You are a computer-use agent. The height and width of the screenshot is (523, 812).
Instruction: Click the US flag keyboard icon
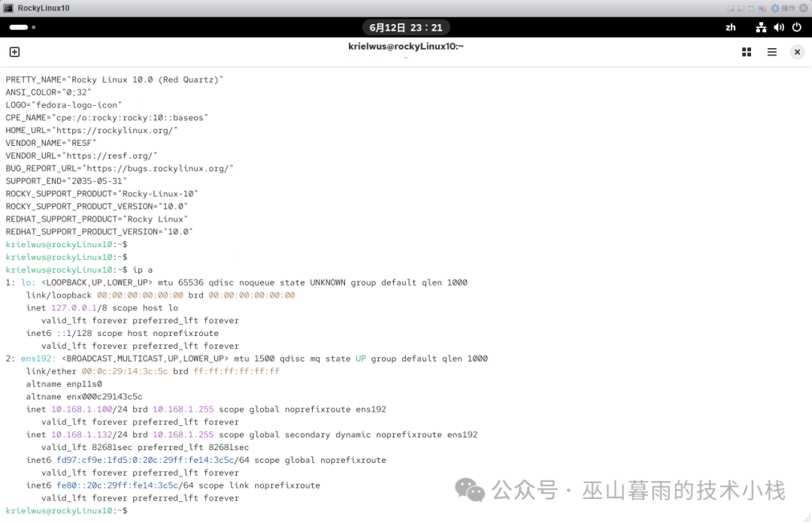(x=762, y=8)
